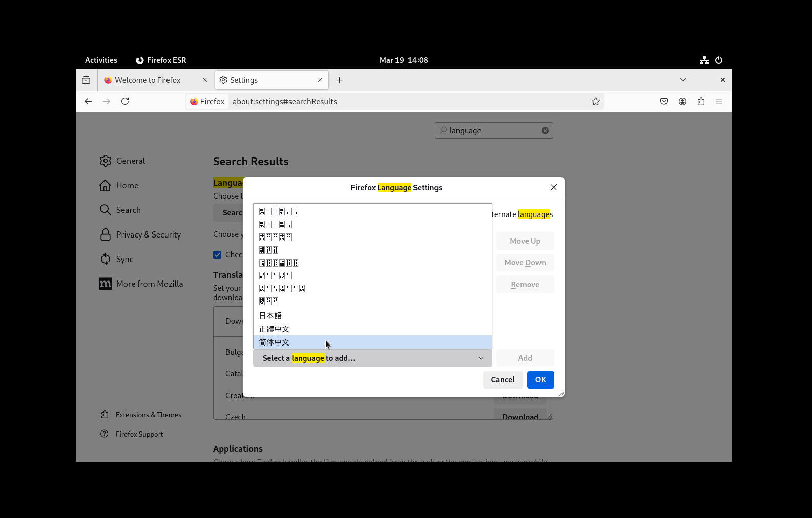The height and width of the screenshot is (518, 812).
Task: Open a new tab with the plus button
Action: coord(339,80)
